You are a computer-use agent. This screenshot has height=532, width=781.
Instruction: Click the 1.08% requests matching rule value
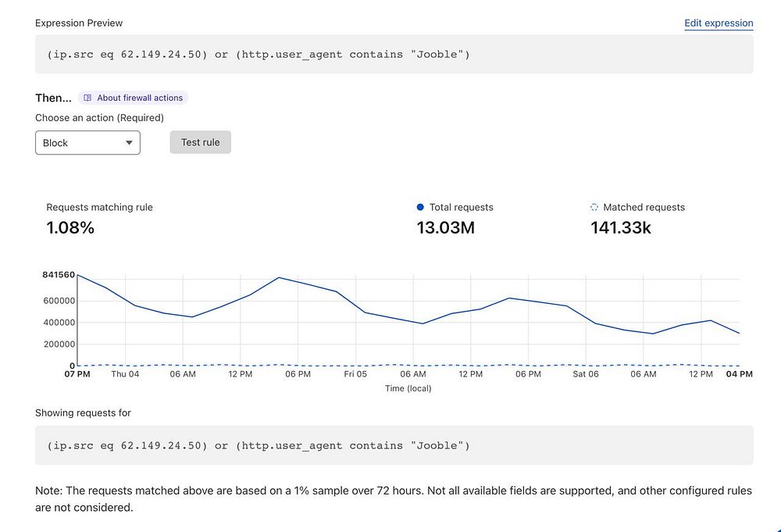point(70,228)
